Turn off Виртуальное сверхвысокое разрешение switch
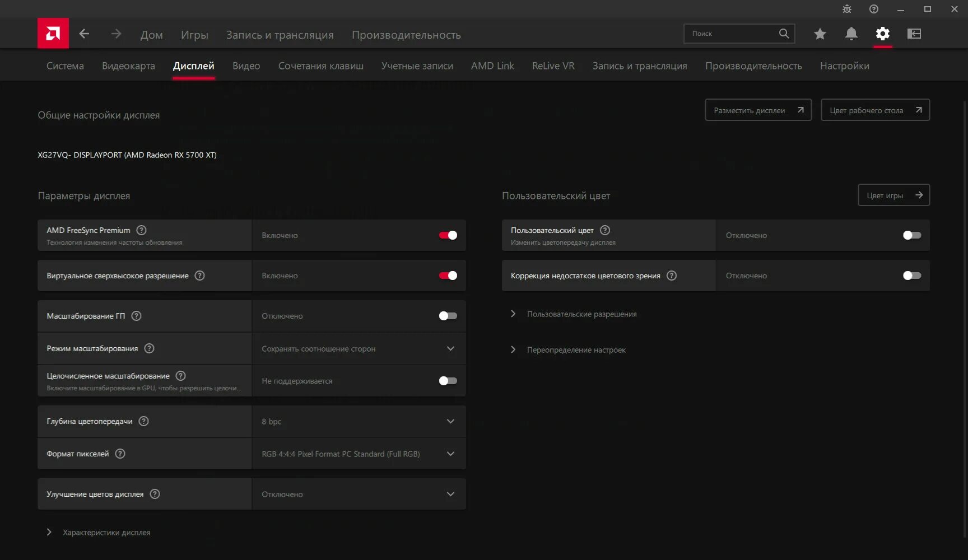This screenshot has height=560, width=968. pyautogui.click(x=448, y=276)
